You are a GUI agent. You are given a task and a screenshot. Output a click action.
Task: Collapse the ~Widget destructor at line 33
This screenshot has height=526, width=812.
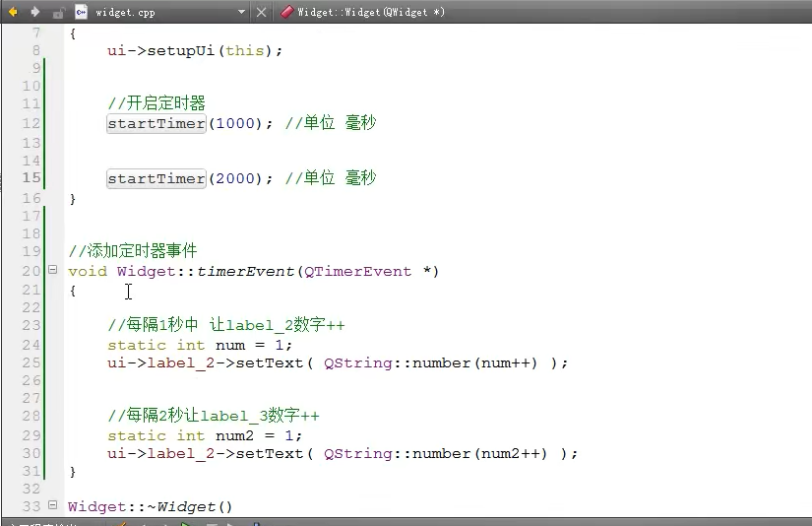click(x=53, y=504)
